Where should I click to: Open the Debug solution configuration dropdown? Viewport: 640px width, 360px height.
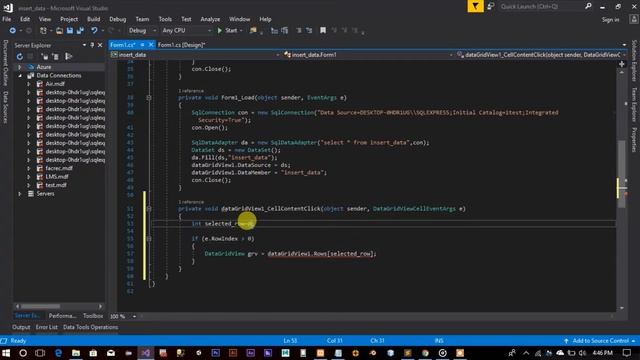(142, 31)
